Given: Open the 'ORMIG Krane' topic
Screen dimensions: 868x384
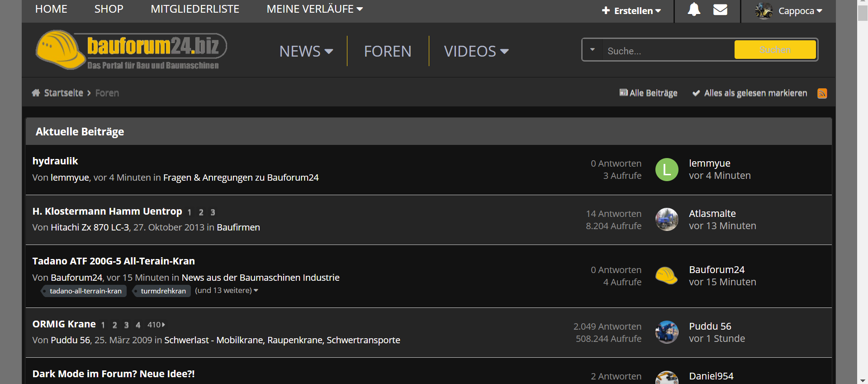Looking at the screenshot, I should [x=64, y=324].
